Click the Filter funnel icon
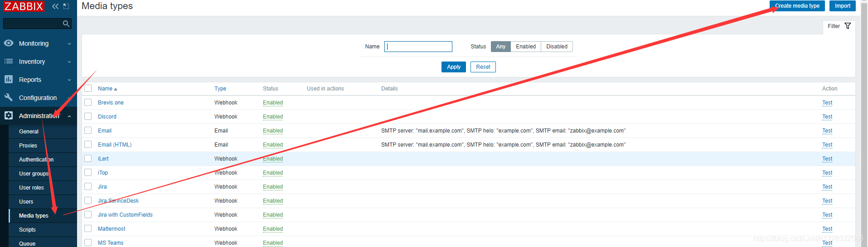Screen dimensions: 868x247 coord(848,26)
